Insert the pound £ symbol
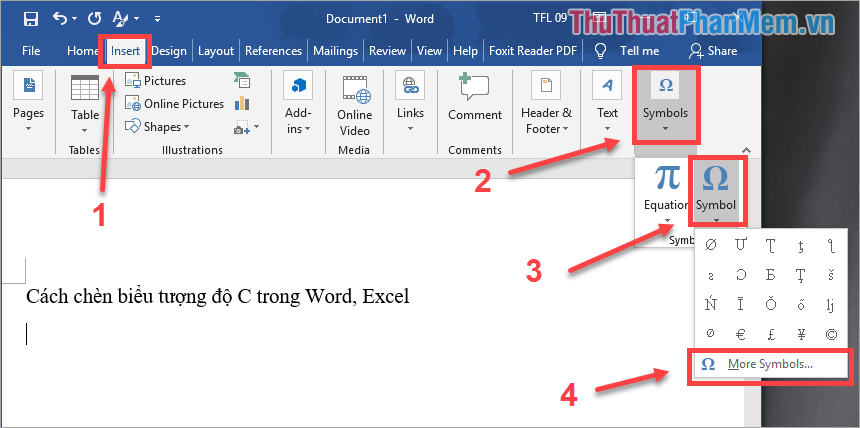 (771, 335)
